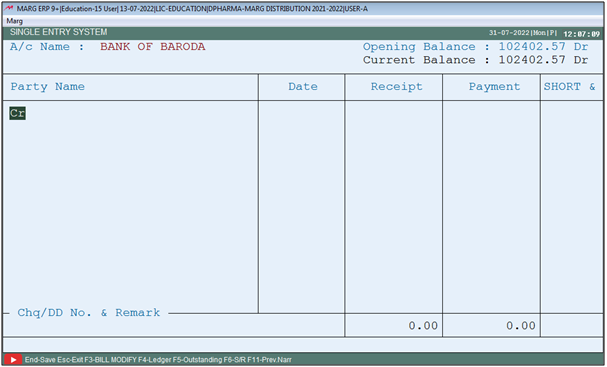Click the Opening Balance 102402.57 Dr value
Screen dimensions: 607x367
pyautogui.click(x=543, y=46)
